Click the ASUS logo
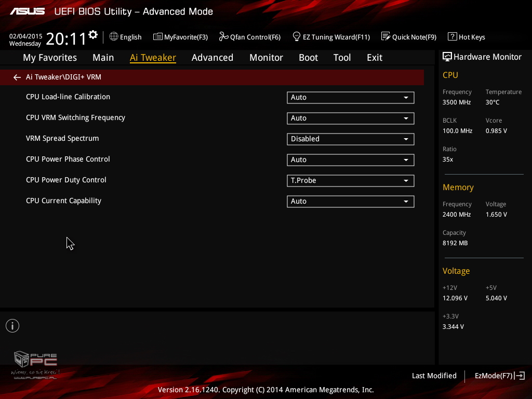The width and height of the screenshot is (532, 399). coord(28,11)
